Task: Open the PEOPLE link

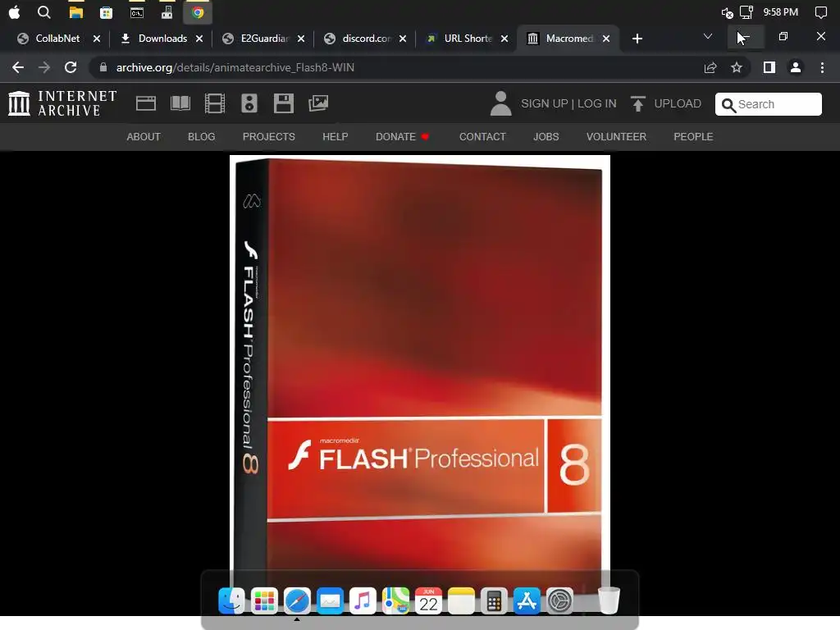Action: 693,137
